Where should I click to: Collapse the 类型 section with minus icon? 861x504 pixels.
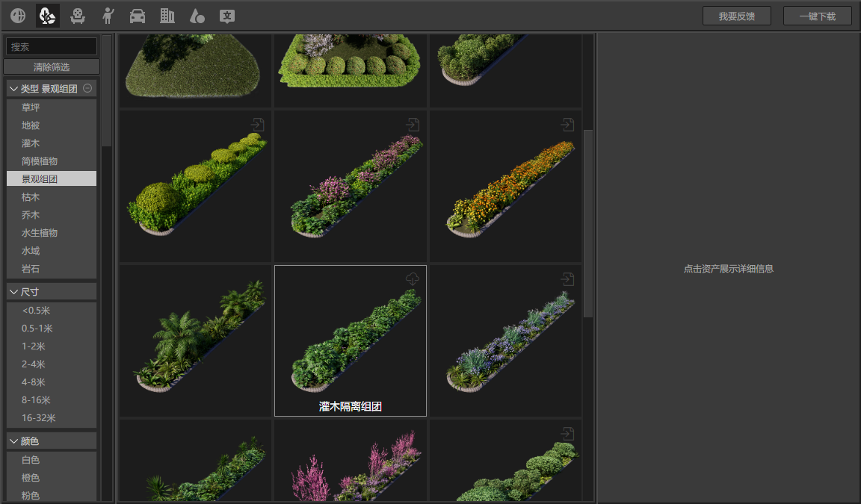point(87,88)
